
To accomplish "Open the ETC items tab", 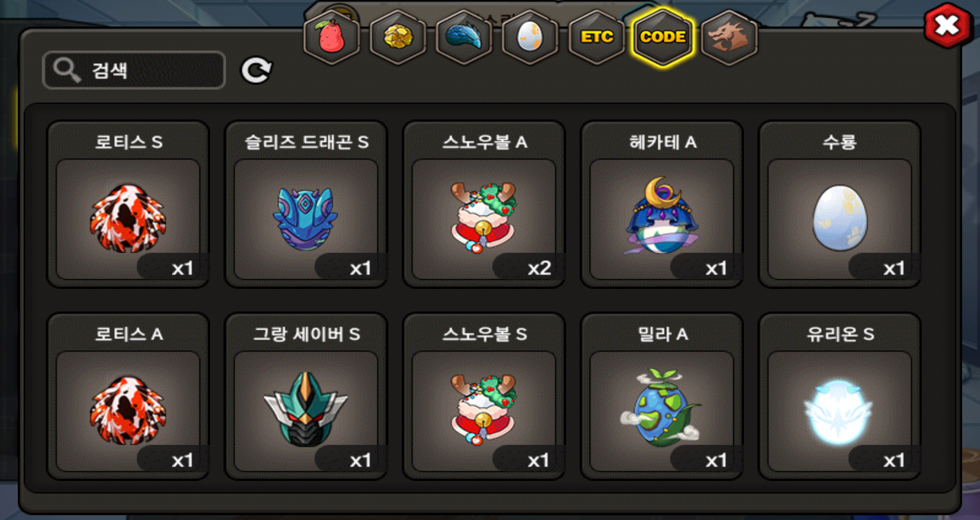I will point(596,37).
